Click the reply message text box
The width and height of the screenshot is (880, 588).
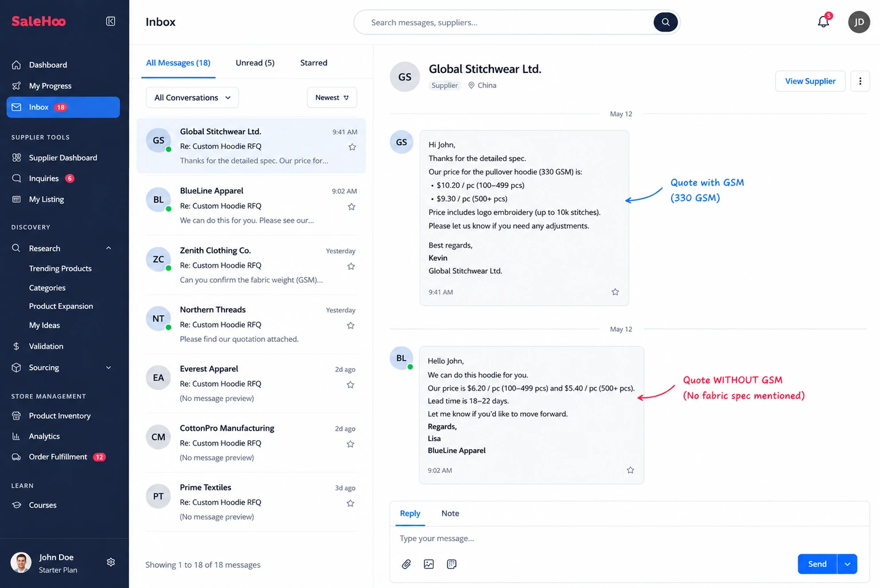click(x=629, y=539)
